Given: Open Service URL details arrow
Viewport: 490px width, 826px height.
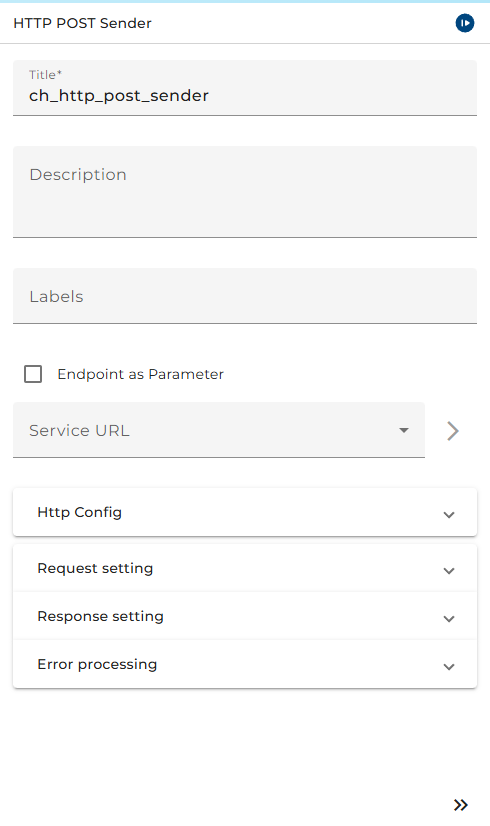Looking at the screenshot, I should 453,431.
